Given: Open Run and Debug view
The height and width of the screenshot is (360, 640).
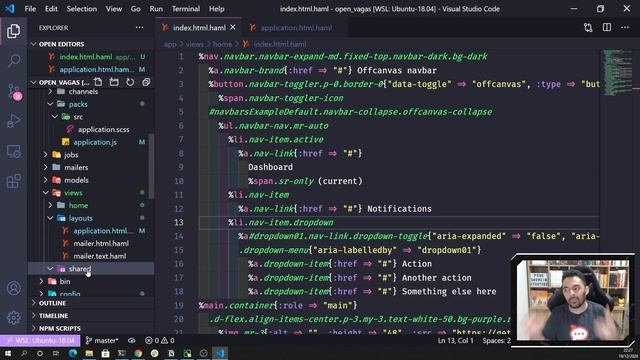Looking at the screenshot, I should pyautogui.click(x=13, y=121).
